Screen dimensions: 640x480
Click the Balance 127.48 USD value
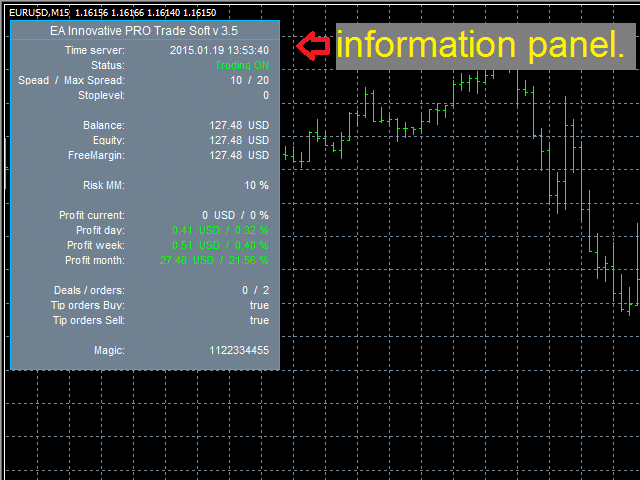tap(239, 125)
